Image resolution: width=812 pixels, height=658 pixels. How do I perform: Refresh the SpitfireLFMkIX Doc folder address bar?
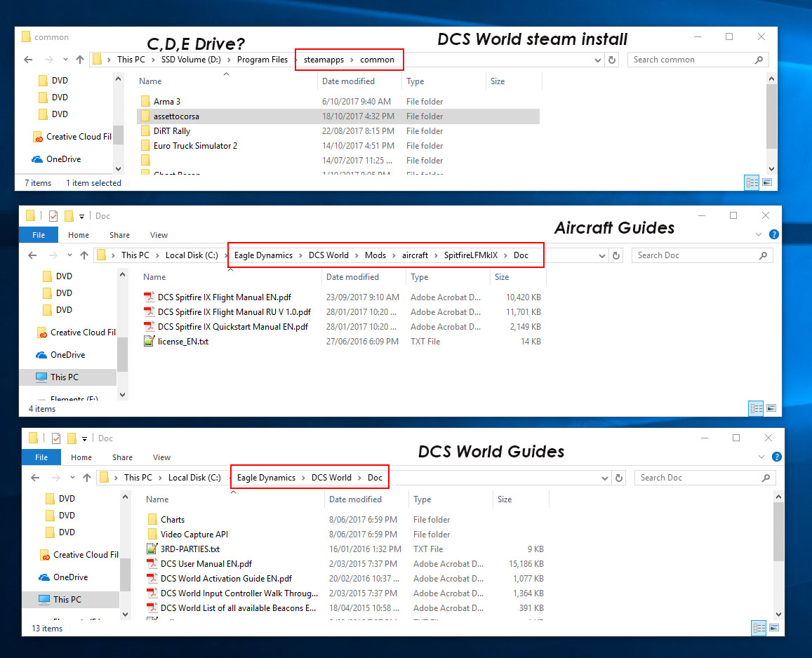[x=615, y=255]
